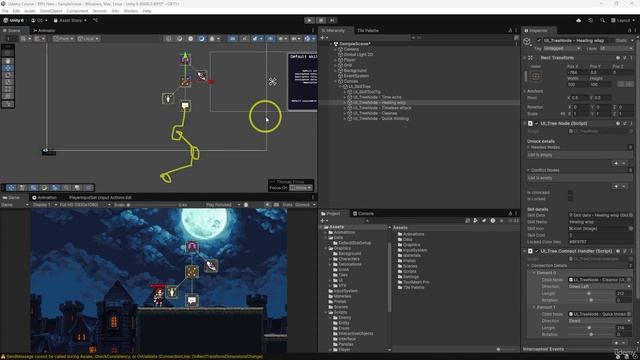
Task: Open the GameObject menu
Action: coord(51,11)
